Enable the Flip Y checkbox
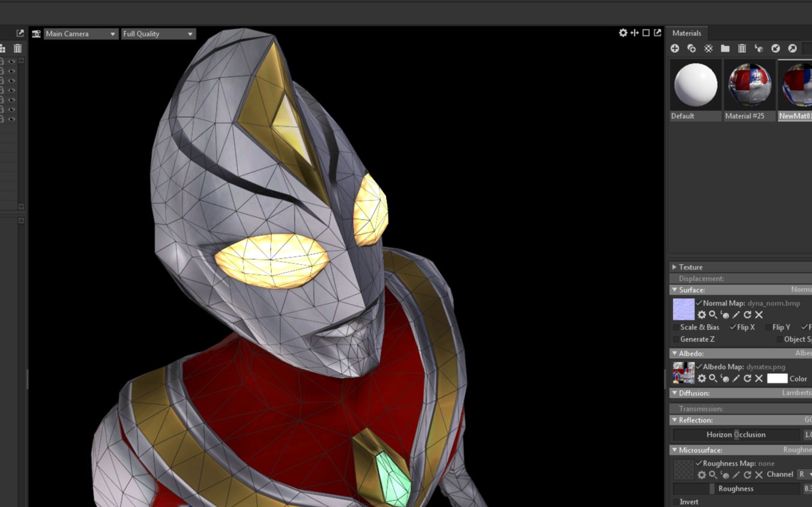Image resolution: width=812 pixels, height=507 pixels. [x=768, y=327]
